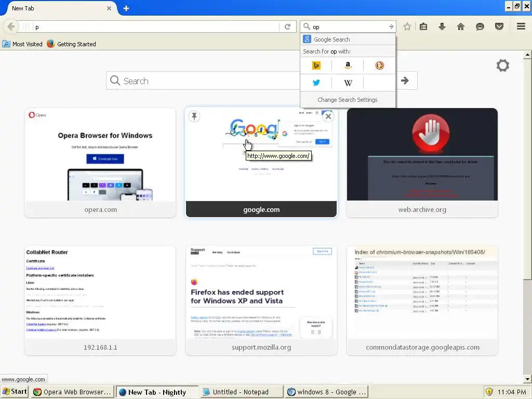This screenshot has width=532, height=399.
Task: Open the google.com tile
Action: point(261,163)
